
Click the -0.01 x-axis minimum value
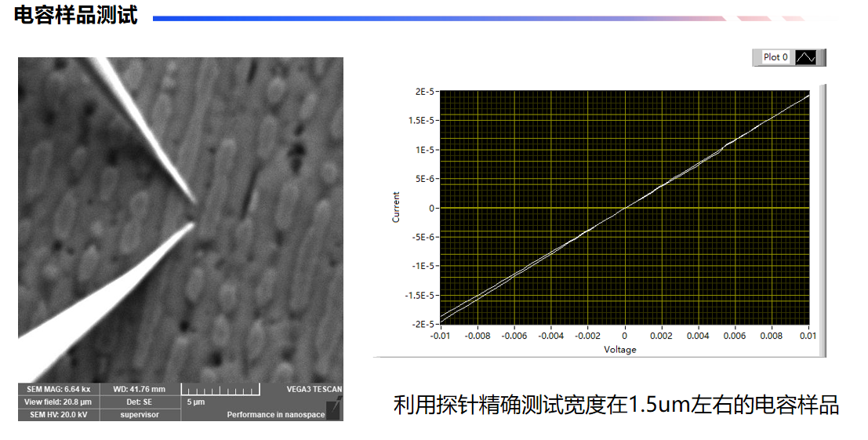click(440, 336)
